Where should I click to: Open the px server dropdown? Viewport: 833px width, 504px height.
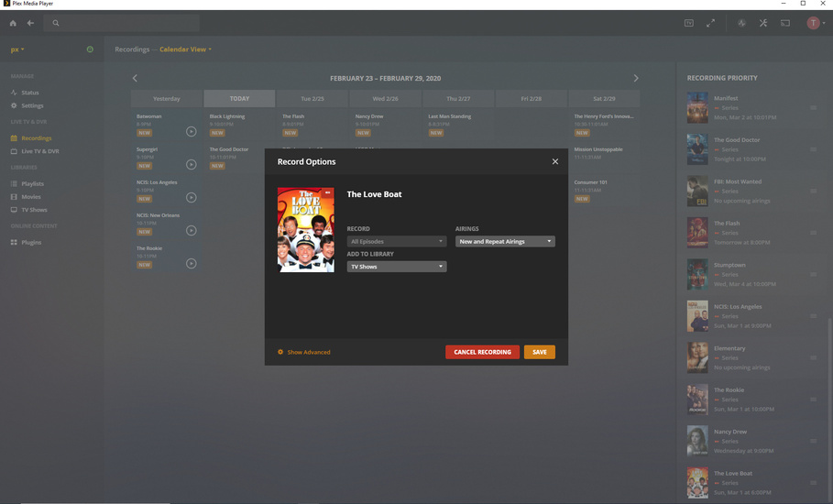17,49
